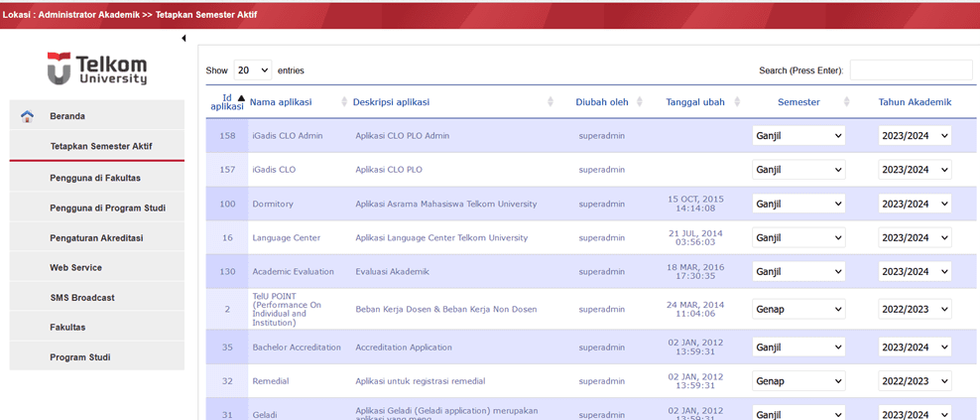The image size is (980, 420).
Task: Click the Tanggal ubah column header
Action: coord(695,102)
